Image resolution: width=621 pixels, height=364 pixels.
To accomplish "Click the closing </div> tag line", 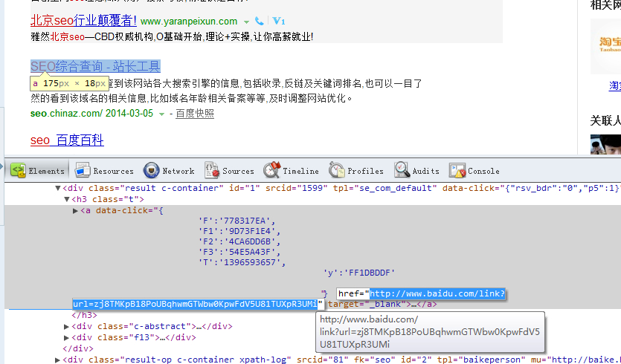I will 78,348.
